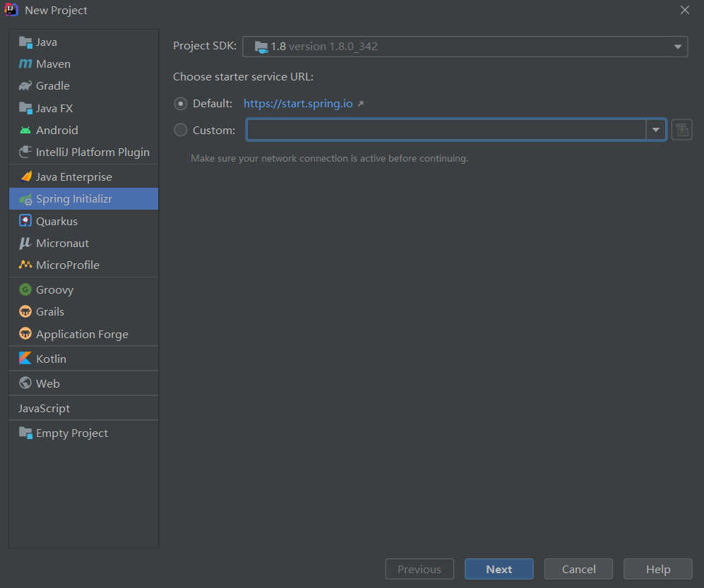The image size is (704, 588).
Task: Click the '1.8 version 1.8.0_342' SDK value
Action: point(323,47)
